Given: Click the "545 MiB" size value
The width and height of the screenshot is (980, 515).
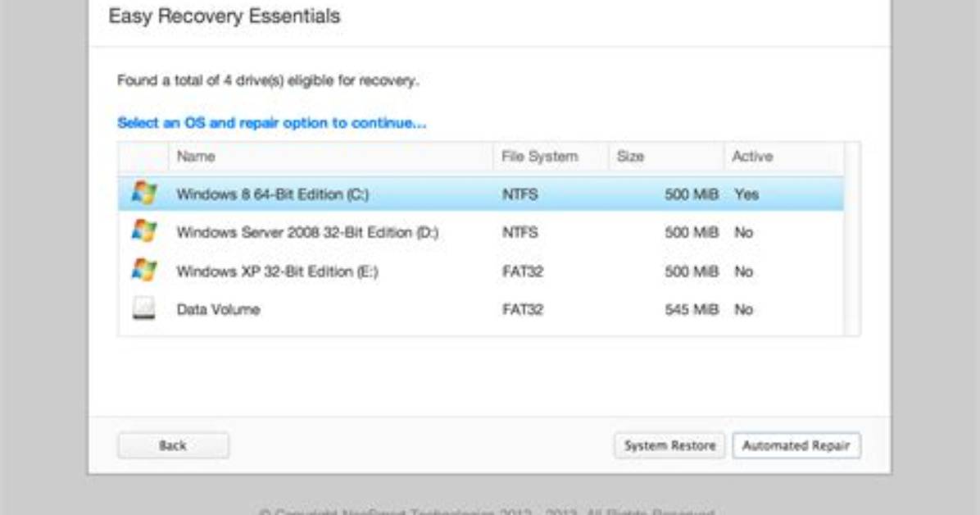Looking at the screenshot, I should pyautogui.click(x=692, y=310).
